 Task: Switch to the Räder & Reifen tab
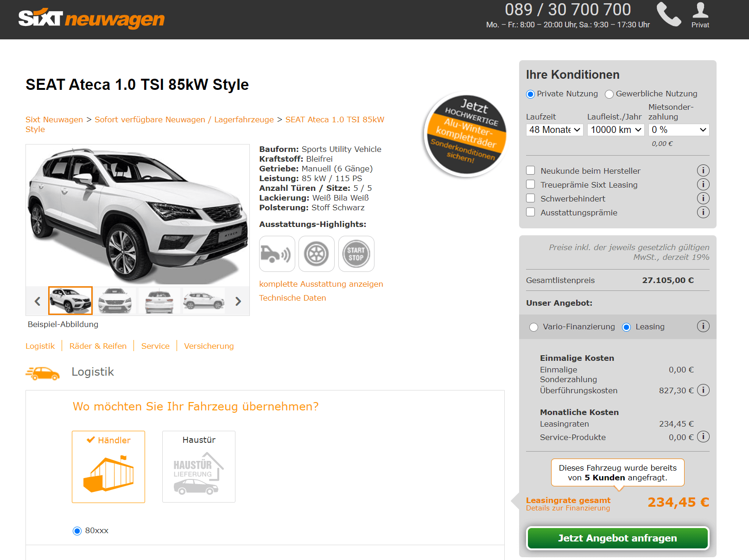(98, 346)
